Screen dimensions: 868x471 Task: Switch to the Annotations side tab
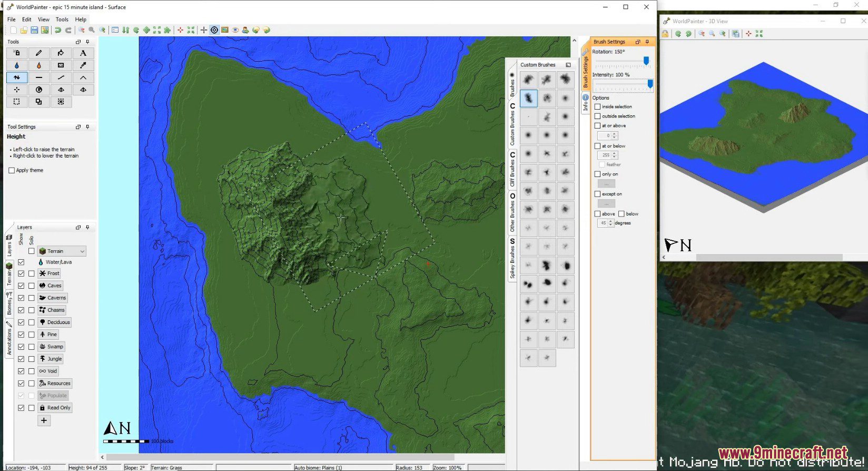click(x=9, y=338)
